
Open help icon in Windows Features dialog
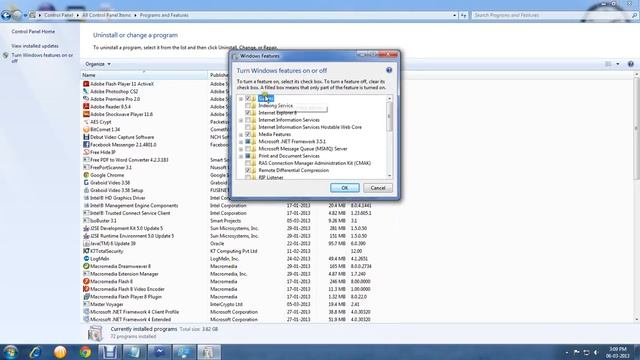(x=389, y=70)
